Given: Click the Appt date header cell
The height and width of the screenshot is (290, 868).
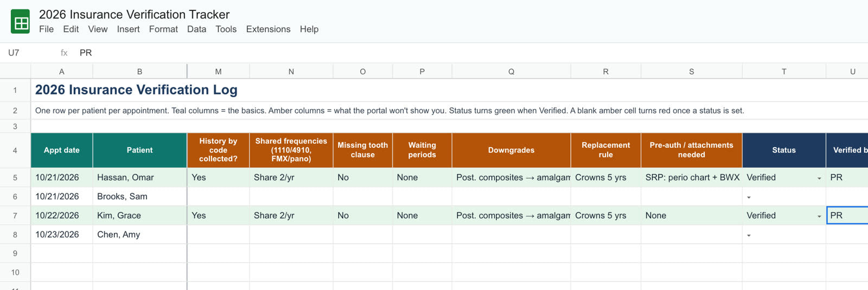Looking at the screenshot, I should tap(62, 150).
